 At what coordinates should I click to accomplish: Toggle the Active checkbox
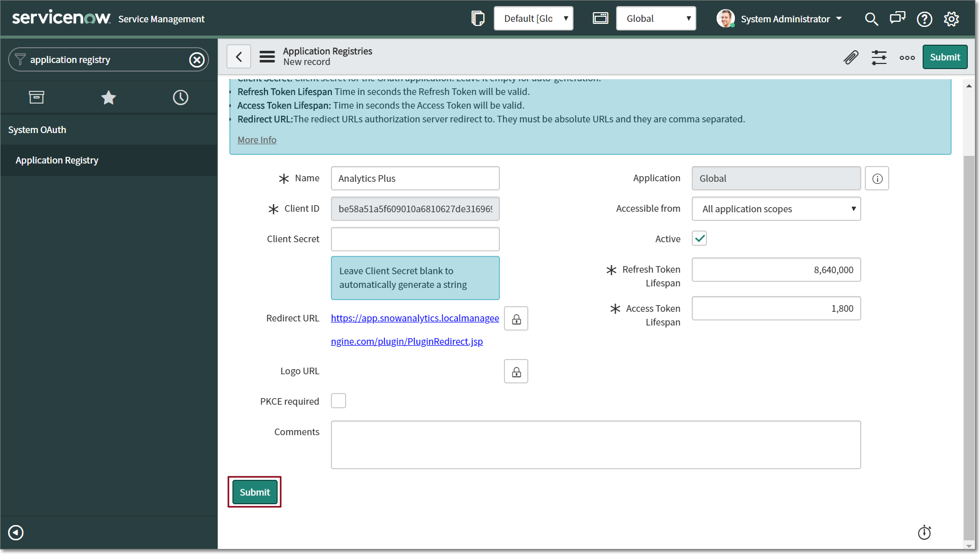point(699,239)
